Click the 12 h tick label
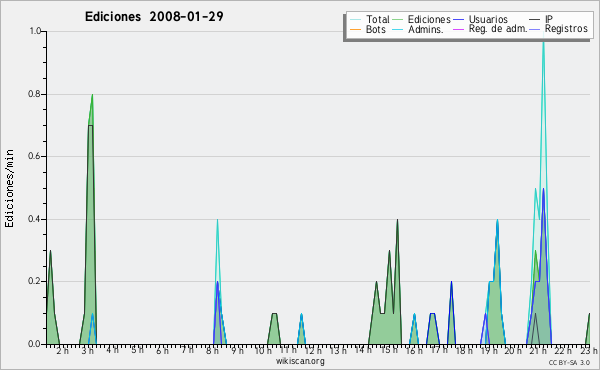The image size is (600, 370). (313, 350)
